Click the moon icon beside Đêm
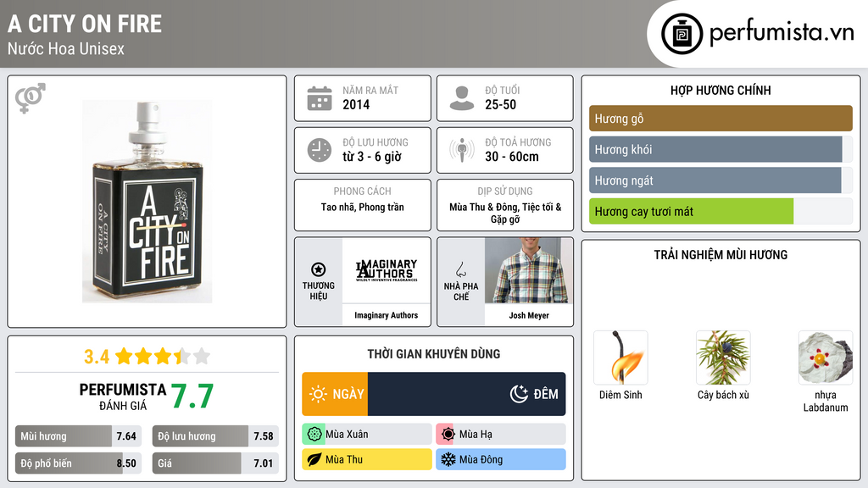This screenshot has width=868, height=488. coord(519,394)
